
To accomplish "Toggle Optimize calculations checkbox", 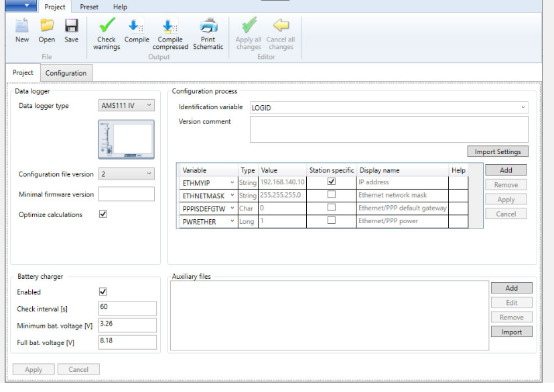I will 103,214.
